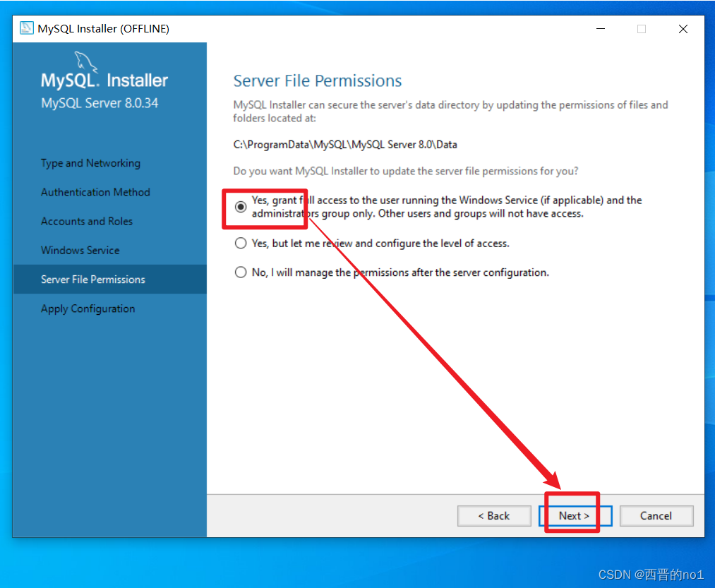
Task: Click the 'Do you want MySQL Installer' question text
Action: click(x=406, y=171)
